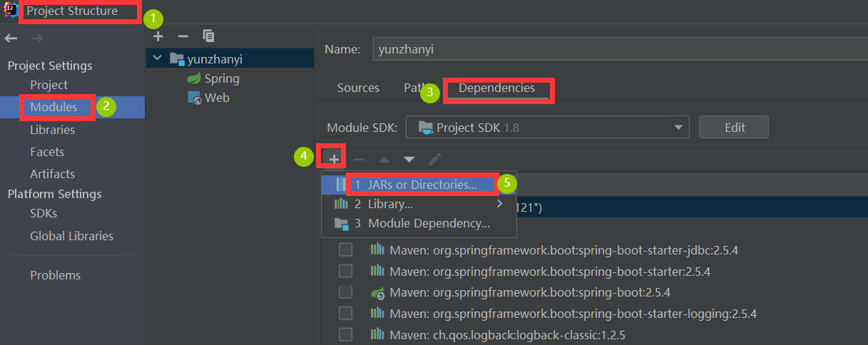Open the Module SDK dropdown
Screen dimensions: 868x345
(548, 128)
